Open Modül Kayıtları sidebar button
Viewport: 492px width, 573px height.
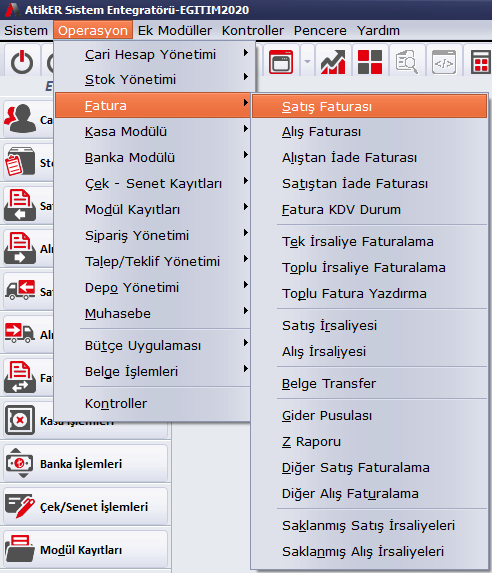[x=85, y=550]
